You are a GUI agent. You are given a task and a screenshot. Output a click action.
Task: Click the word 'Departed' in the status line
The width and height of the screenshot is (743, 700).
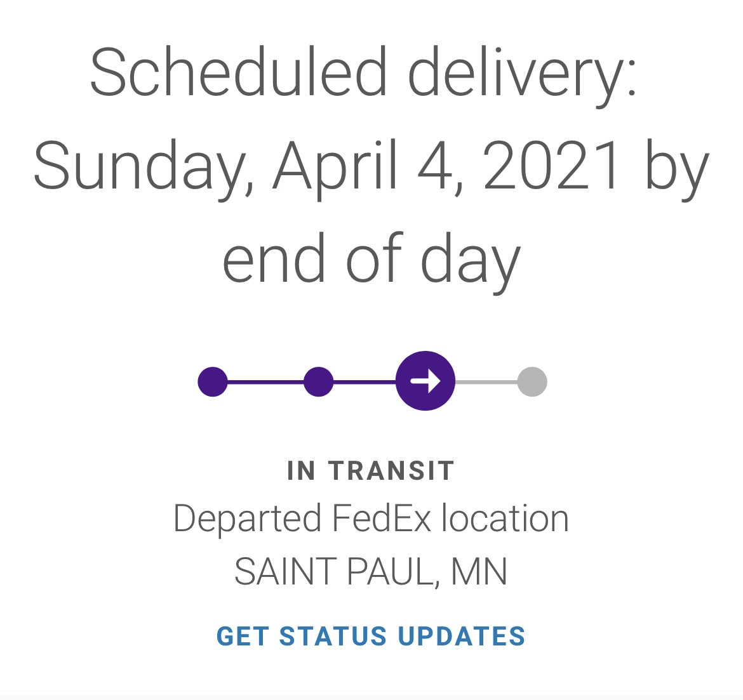[248, 520]
